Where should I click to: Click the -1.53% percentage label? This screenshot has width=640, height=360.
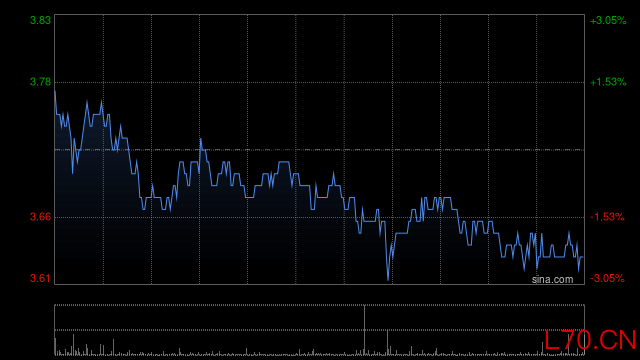coord(607,217)
